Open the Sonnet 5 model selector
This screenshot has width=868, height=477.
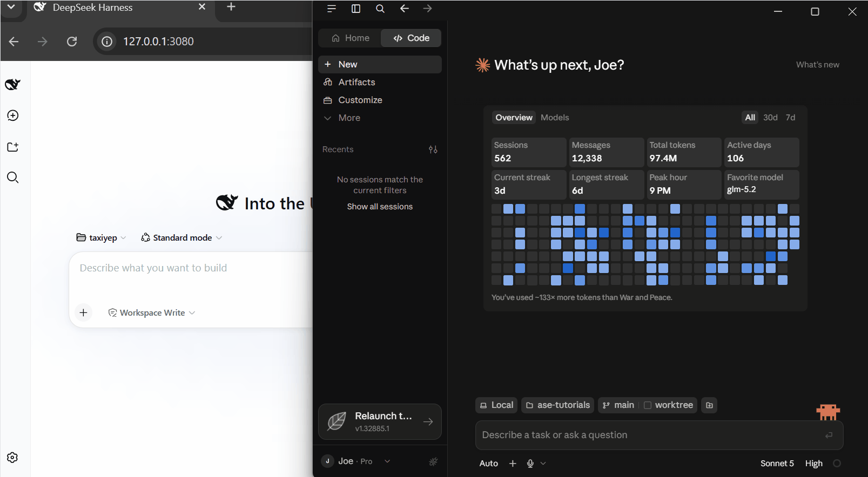pyautogui.click(x=777, y=464)
